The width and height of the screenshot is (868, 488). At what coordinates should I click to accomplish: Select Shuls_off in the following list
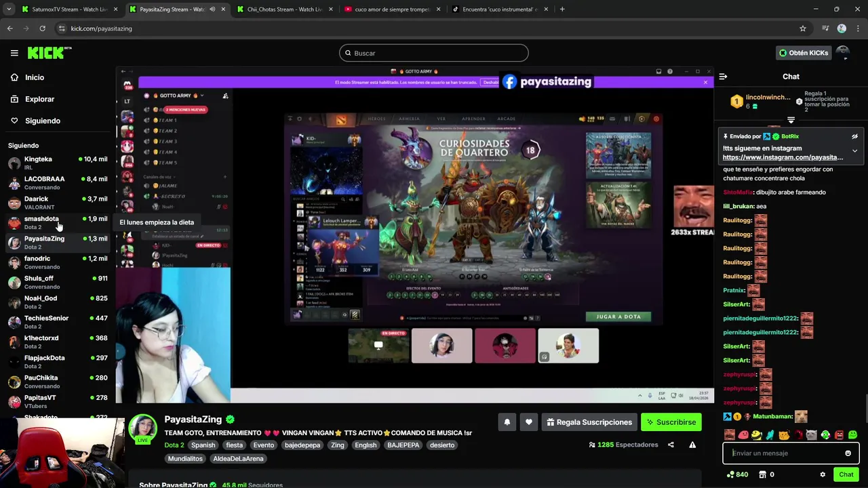coord(58,282)
